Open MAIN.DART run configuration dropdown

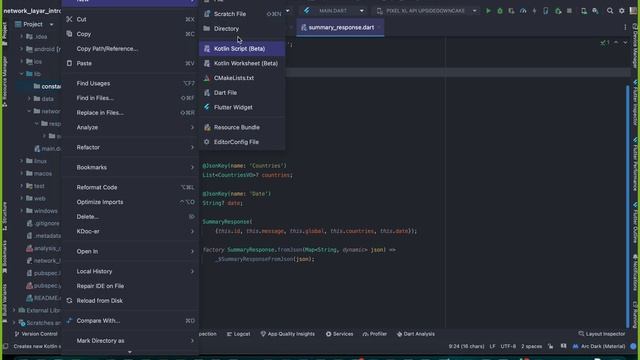(334, 11)
